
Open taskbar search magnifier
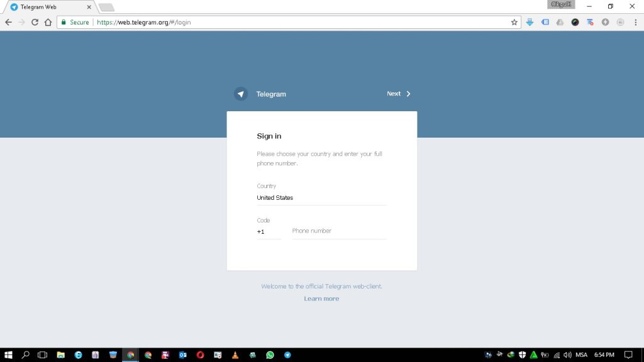(25, 355)
